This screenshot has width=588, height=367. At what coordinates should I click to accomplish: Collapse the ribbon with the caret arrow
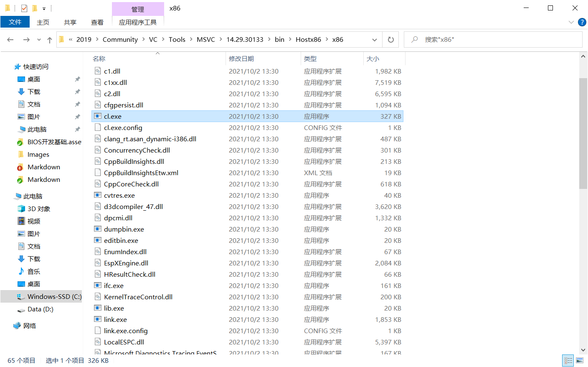(x=571, y=22)
